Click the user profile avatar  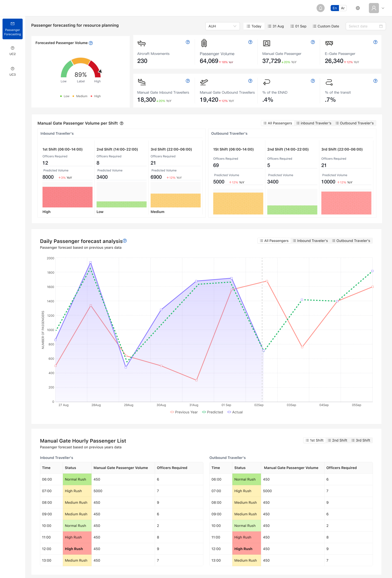tap(374, 8)
